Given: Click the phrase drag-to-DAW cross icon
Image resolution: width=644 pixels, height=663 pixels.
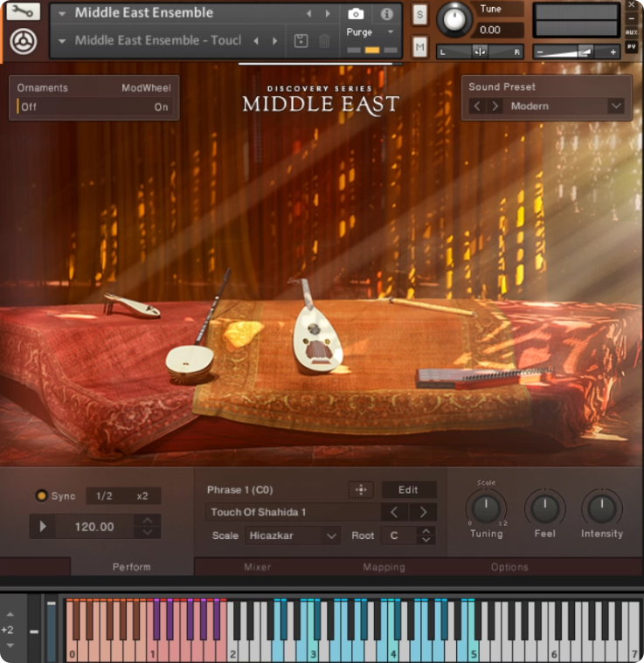Looking at the screenshot, I should coord(361,490).
